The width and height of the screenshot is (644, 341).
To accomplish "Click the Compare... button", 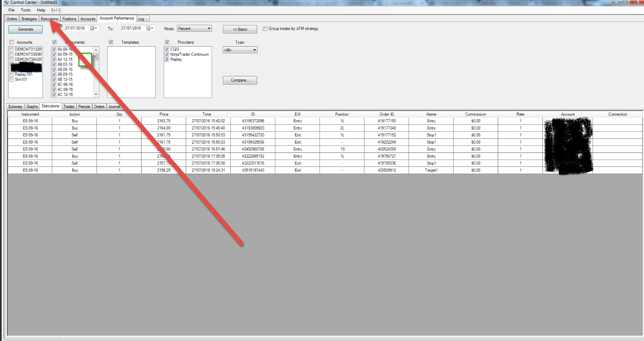I will tap(240, 80).
